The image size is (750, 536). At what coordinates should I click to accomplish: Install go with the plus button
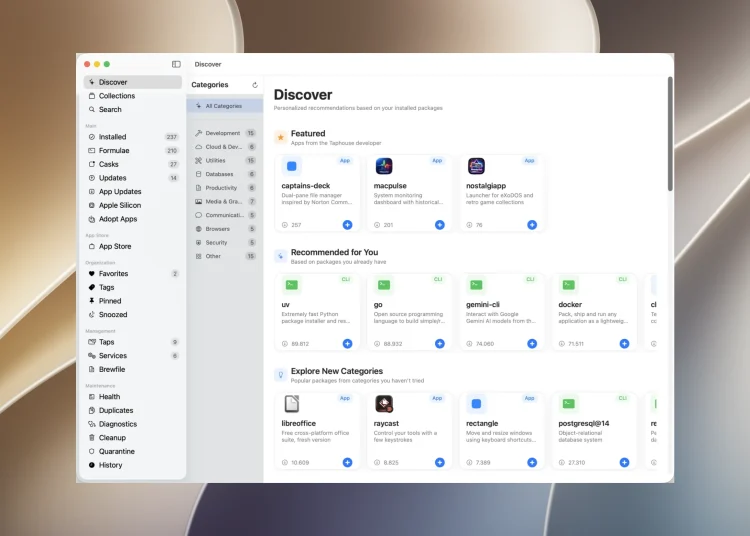440,344
